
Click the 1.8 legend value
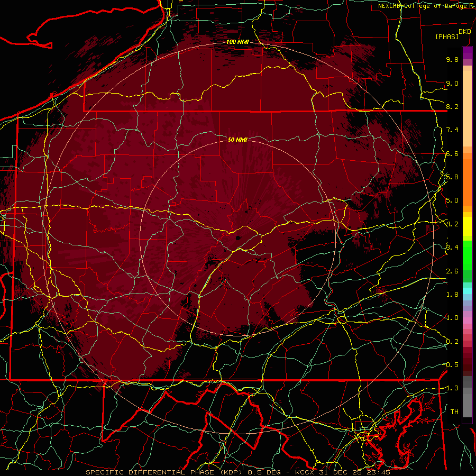452,295
